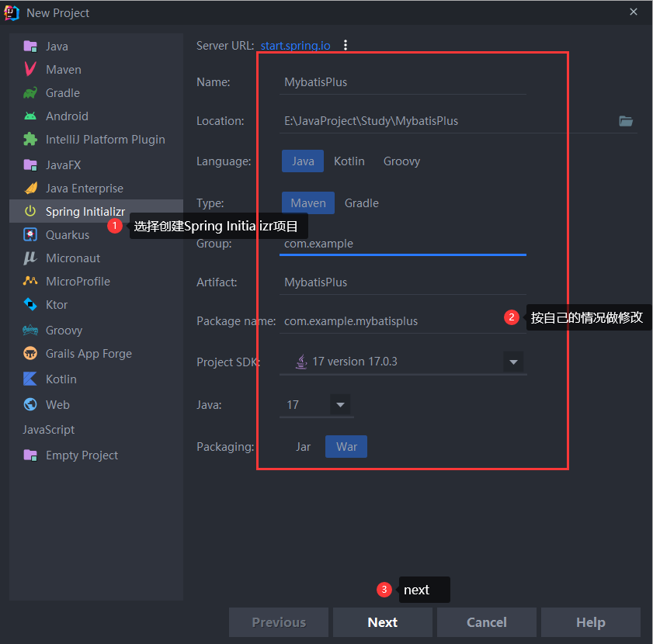
Task: Click the Help button
Action: click(591, 622)
